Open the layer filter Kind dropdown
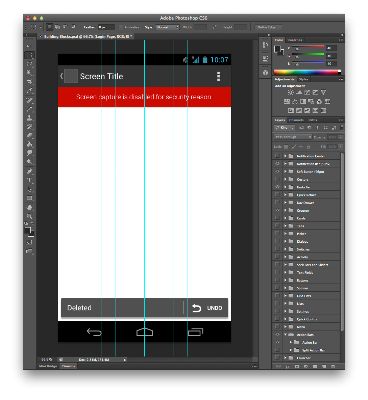 [284, 128]
